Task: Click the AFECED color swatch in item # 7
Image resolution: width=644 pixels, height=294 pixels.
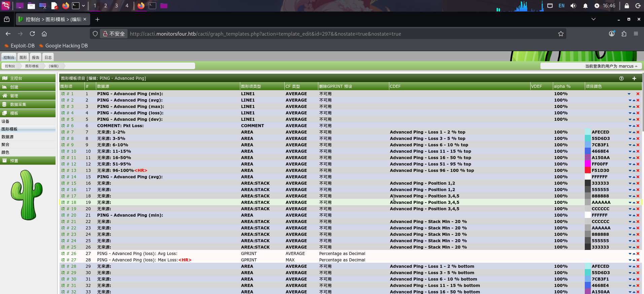Action: coord(588,132)
